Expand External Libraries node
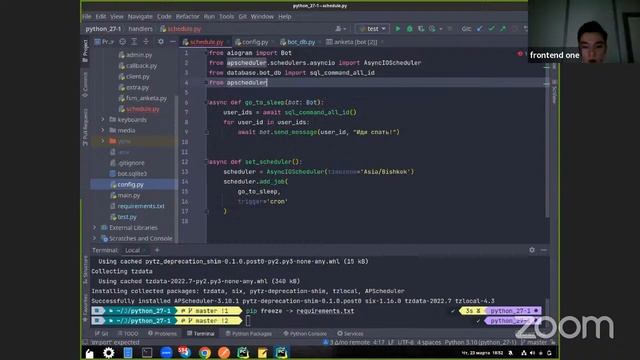Viewport: 640px width, 360px height. point(95,227)
